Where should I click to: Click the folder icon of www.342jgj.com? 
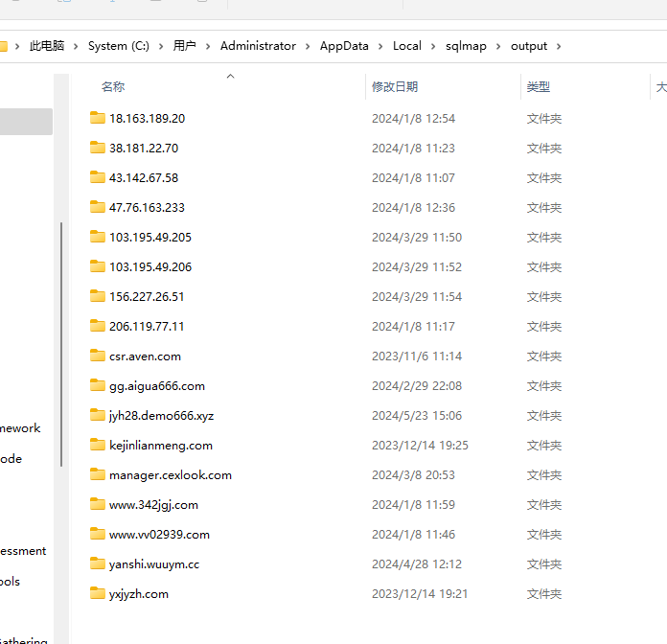[98, 504]
